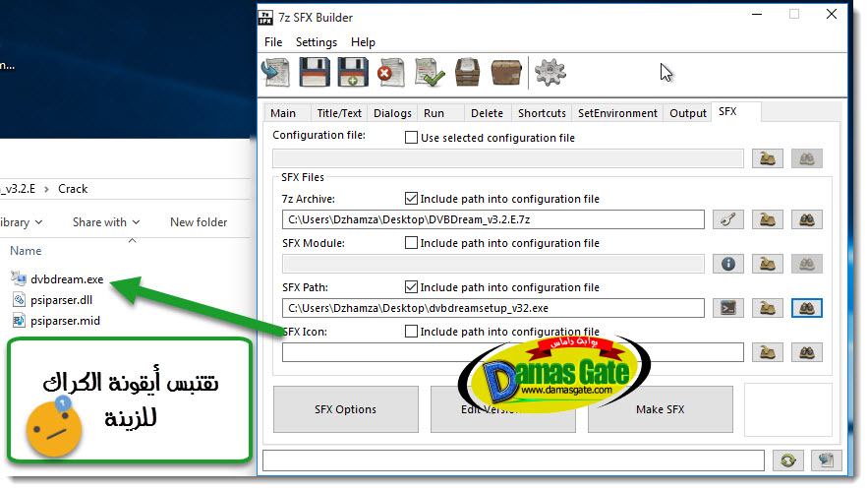Click binoculars icon in 7z Archive row
Viewport: 868px width, 491px height.
coord(806,219)
